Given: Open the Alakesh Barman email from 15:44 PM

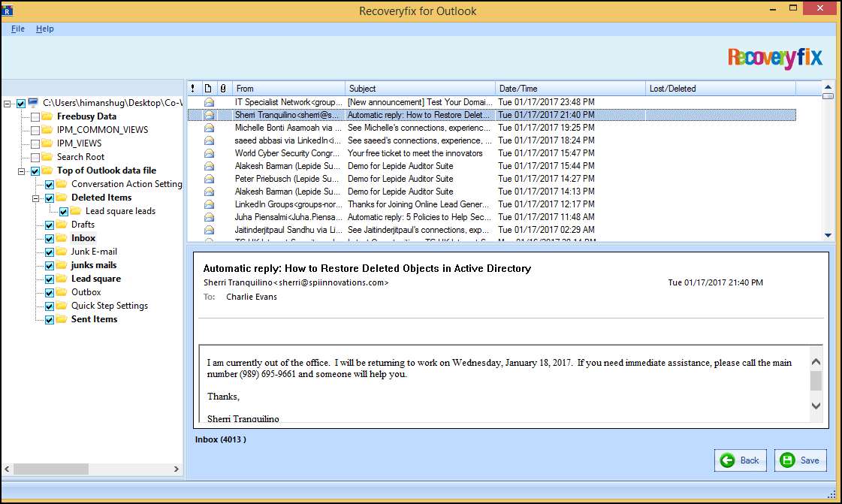Looking at the screenshot, I should pos(491,166).
